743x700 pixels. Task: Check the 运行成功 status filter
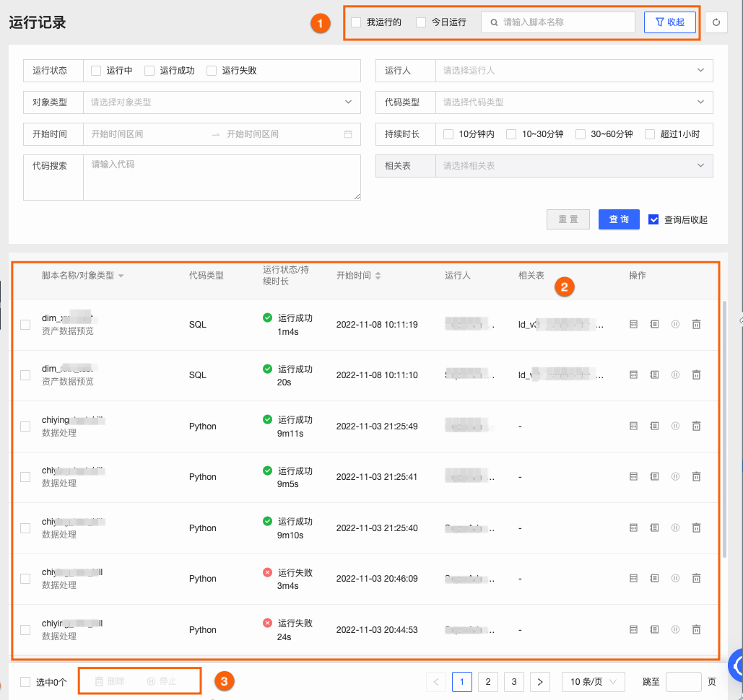point(149,71)
